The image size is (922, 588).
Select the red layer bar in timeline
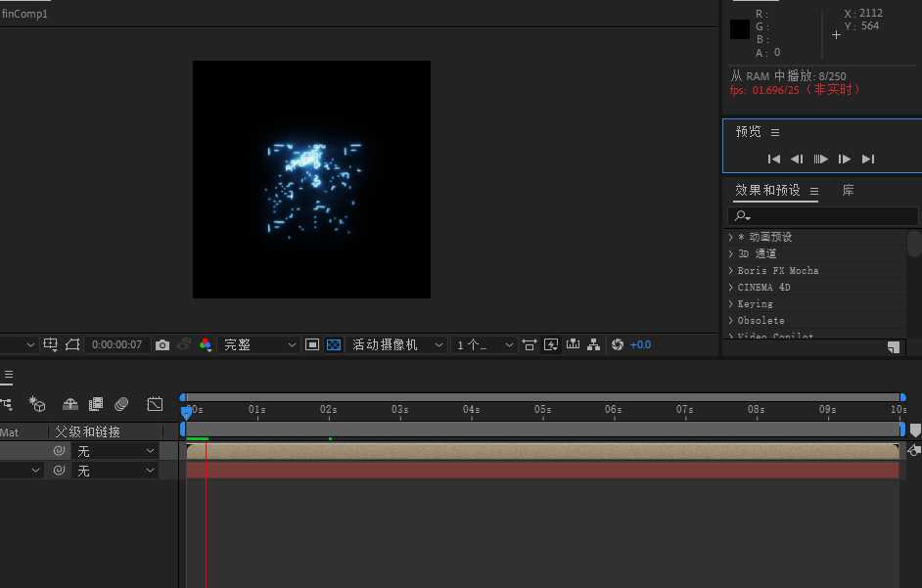(543, 471)
